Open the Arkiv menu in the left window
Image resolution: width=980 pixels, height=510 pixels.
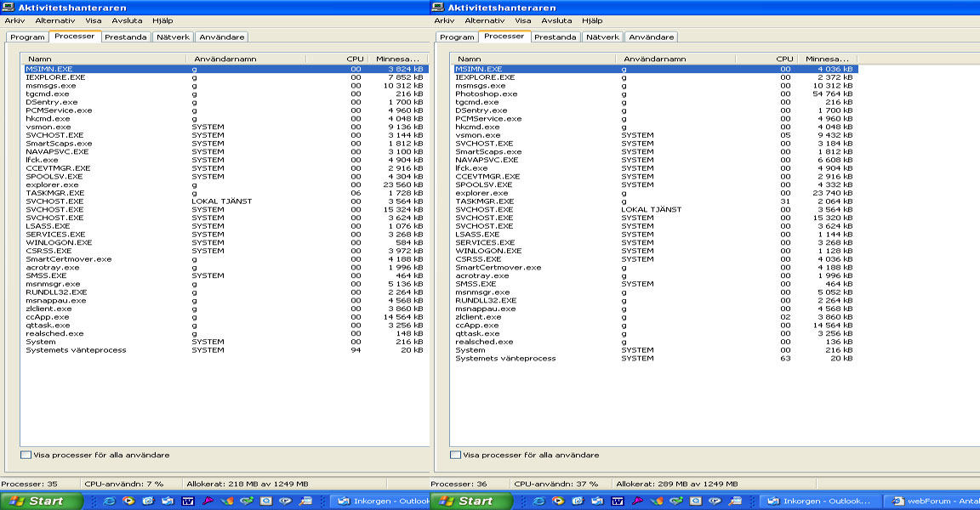14,20
